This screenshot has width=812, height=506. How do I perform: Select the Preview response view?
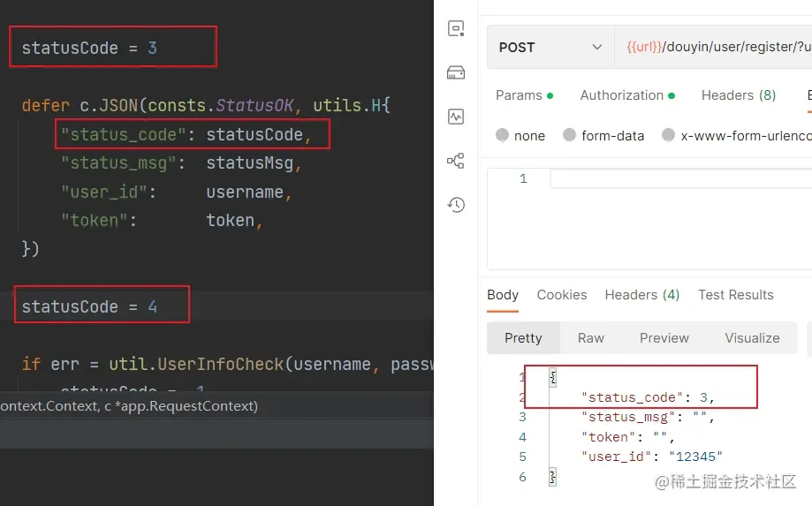pos(664,338)
